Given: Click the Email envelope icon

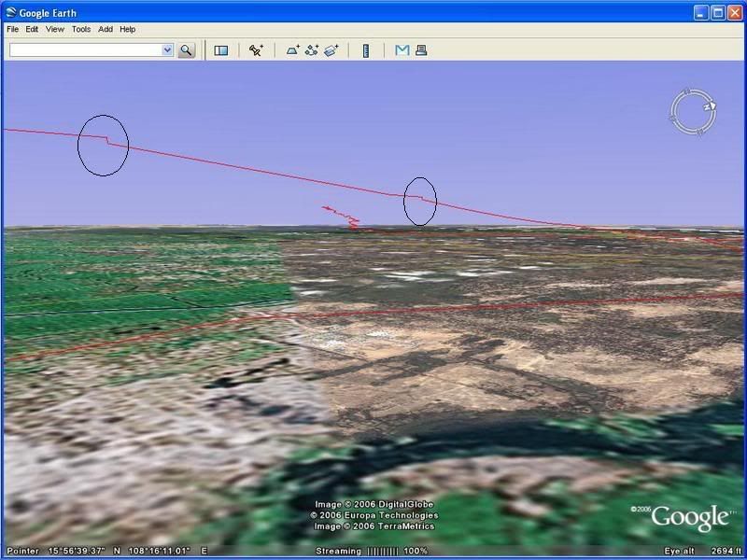Looking at the screenshot, I should 402,50.
